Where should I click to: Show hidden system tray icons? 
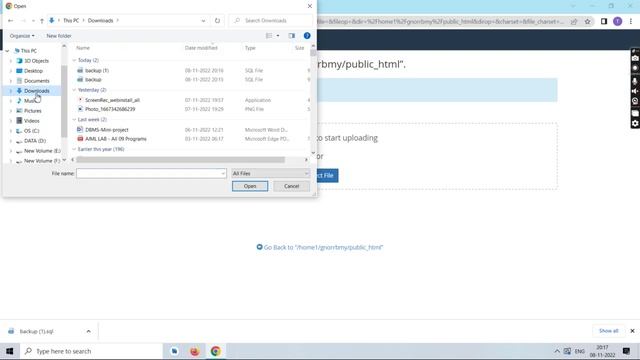(557, 351)
